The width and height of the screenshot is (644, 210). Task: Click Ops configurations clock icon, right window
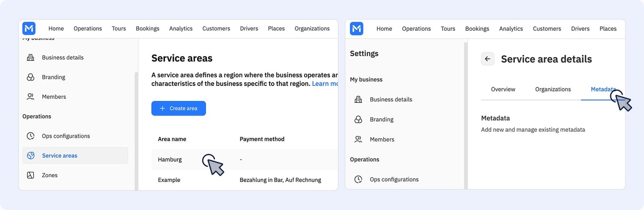[x=358, y=179]
